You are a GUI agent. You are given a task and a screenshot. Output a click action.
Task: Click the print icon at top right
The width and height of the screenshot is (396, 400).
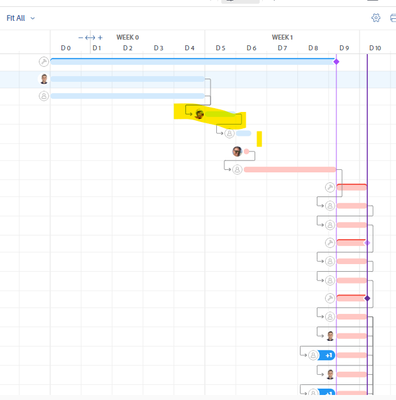coord(393,18)
